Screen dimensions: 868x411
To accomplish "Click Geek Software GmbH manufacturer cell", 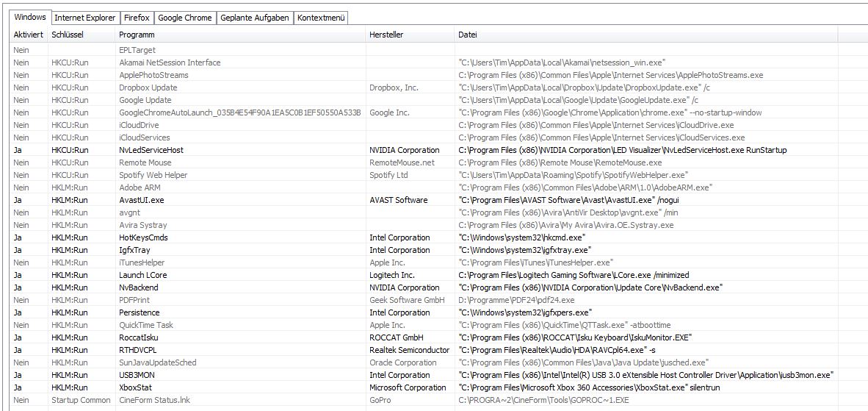I will (x=408, y=300).
